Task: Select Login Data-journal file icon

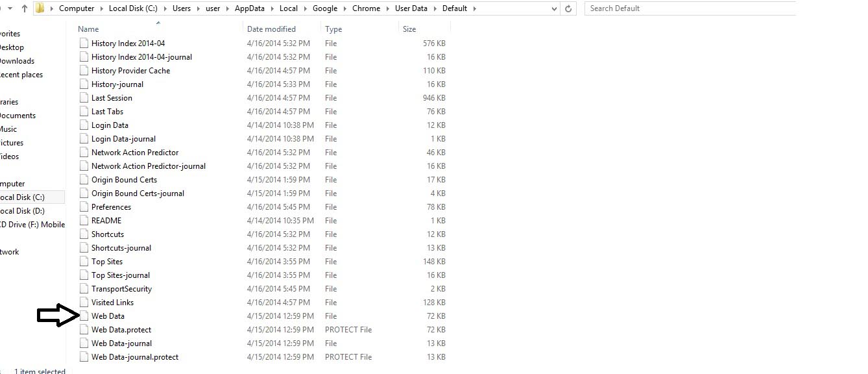Action: tap(83, 138)
